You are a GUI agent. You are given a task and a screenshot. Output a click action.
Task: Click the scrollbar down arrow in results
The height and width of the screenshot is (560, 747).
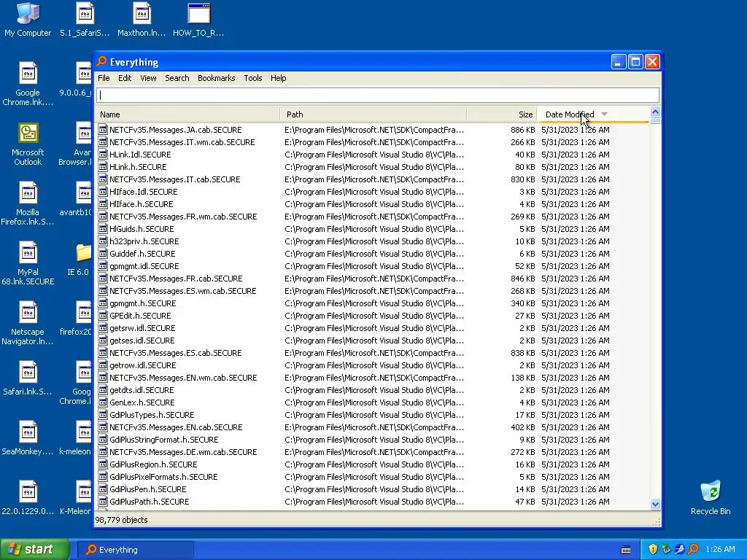[x=655, y=504]
